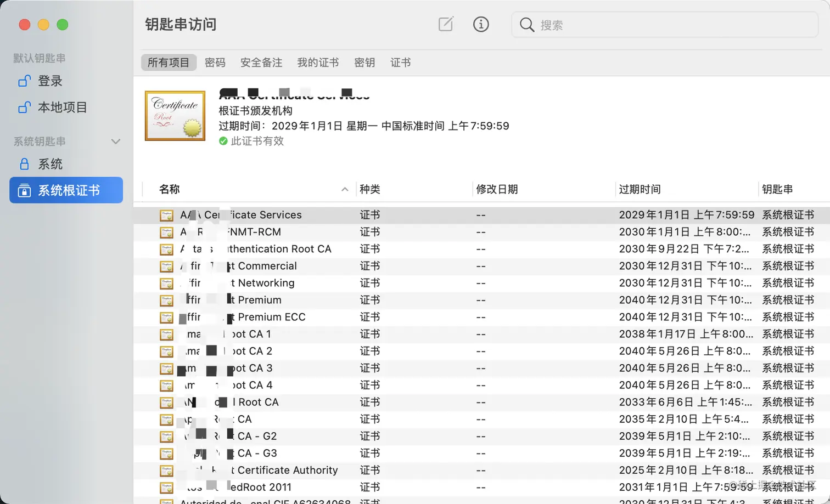The height and width of the screenshot is (504, 830).
Task: Click certificate icon for the Commercial row
Action: point(166,267)
